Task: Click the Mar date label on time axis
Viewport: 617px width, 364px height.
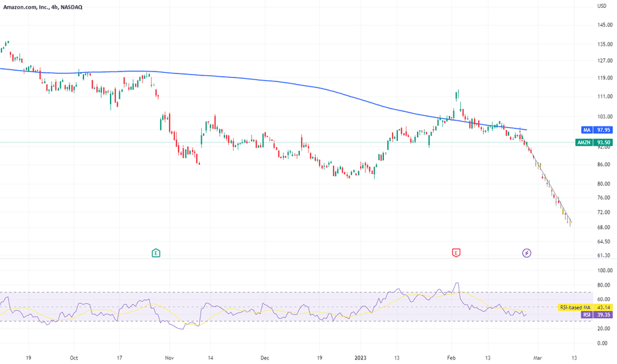Action: click(x=538, y=357)
